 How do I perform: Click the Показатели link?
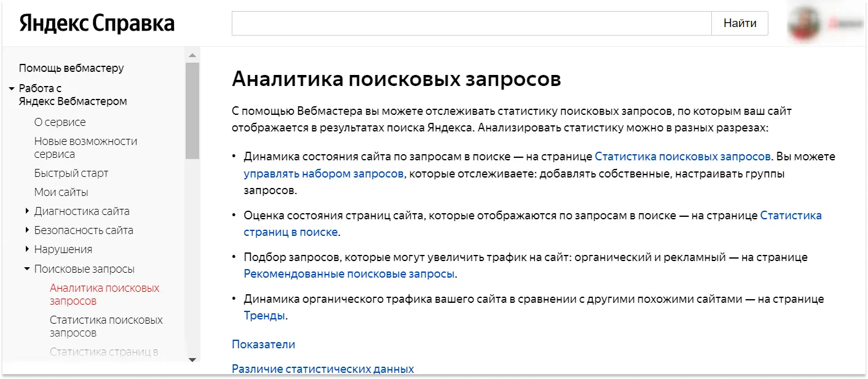262,344
